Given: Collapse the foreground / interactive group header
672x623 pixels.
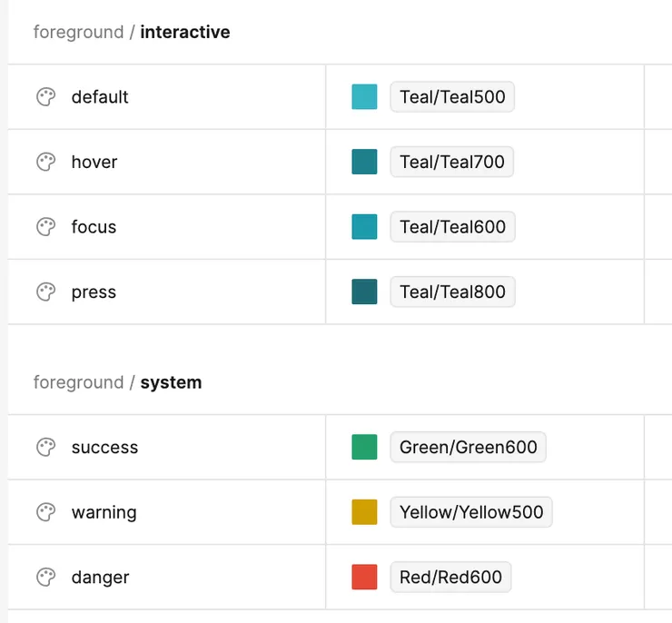Looking at the screenshot, I should (x=132, y=33).
